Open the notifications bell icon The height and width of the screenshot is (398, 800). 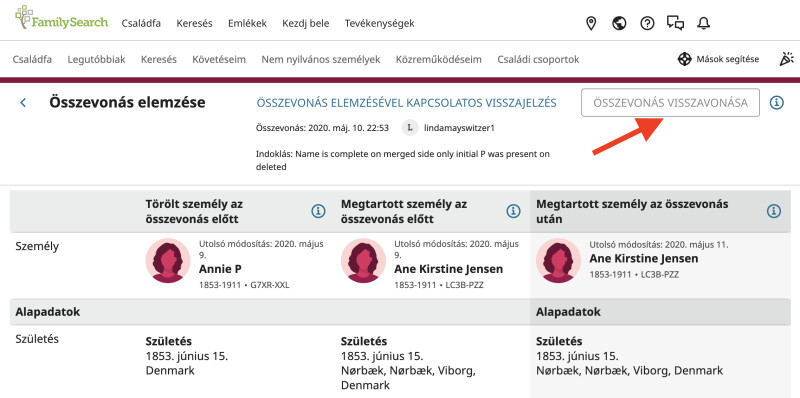click(704, 23)
